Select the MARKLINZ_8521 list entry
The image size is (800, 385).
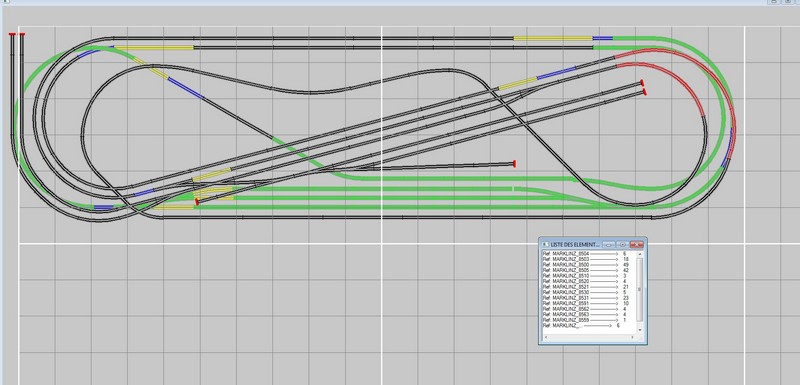[x=586, y=287]
